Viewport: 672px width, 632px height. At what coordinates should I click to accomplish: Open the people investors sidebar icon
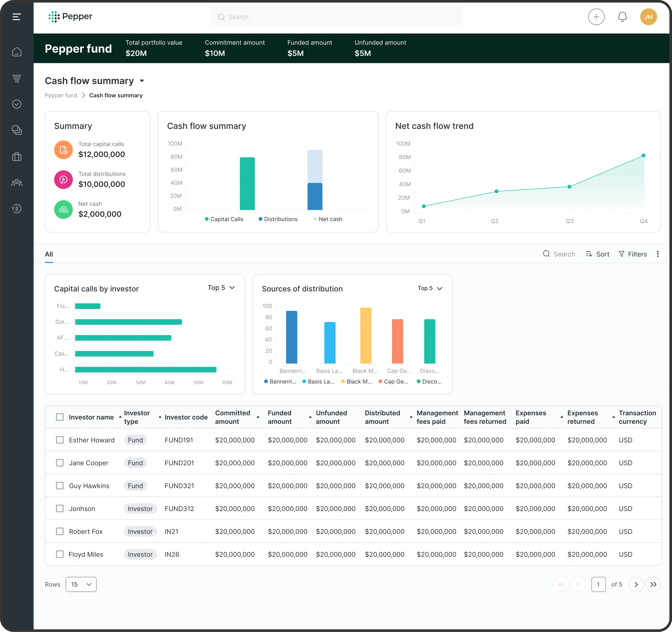(x=17, y=182)
